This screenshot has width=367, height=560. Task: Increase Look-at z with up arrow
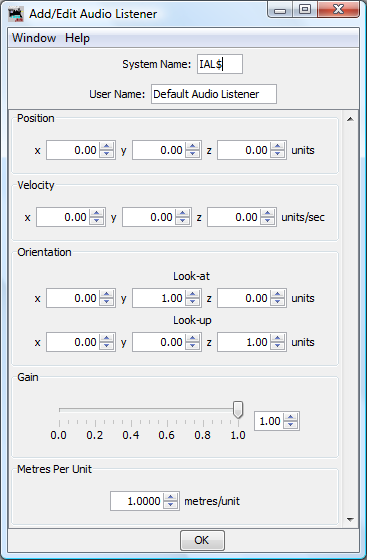[x=277, y=294]
